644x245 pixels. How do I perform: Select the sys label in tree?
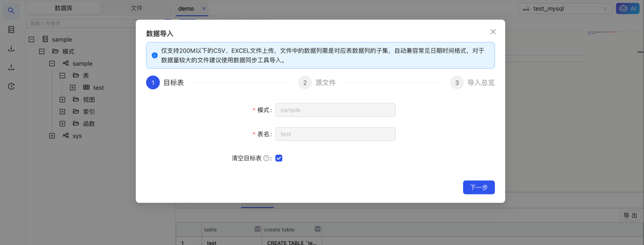77,136
